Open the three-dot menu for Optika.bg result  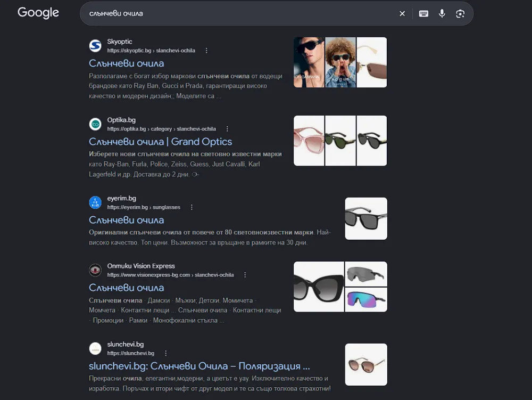227,129
